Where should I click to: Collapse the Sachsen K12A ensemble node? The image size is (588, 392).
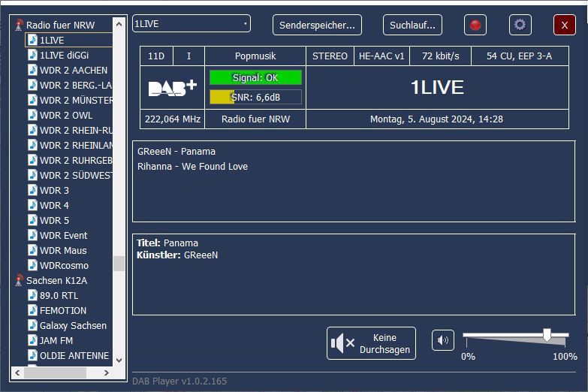tap(56, 281)
